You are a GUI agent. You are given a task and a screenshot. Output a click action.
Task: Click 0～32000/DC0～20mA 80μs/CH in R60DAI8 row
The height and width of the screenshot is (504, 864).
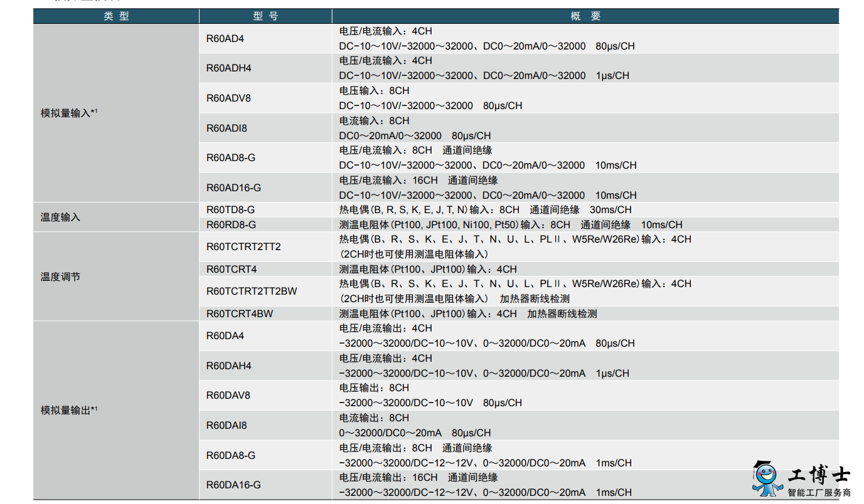point(415,433)
